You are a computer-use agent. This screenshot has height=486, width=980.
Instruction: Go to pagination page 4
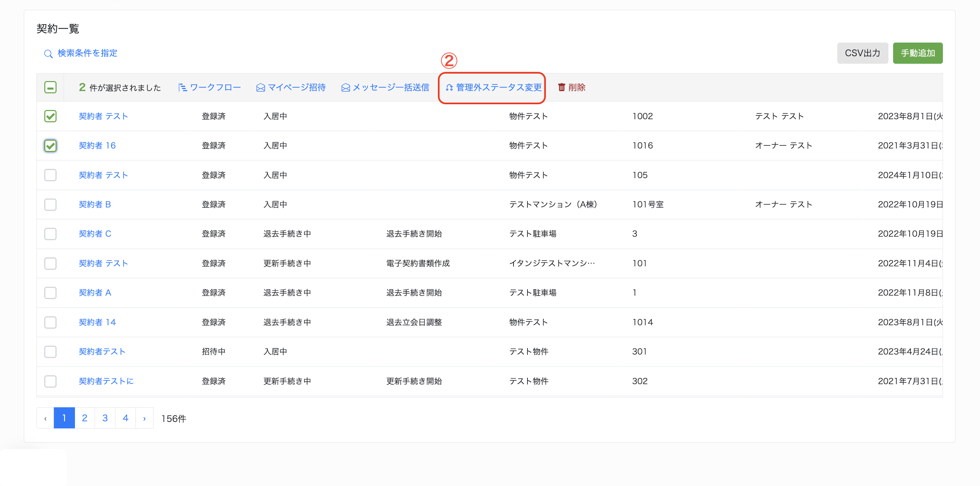pyautogui.click(x=126, y=418)
